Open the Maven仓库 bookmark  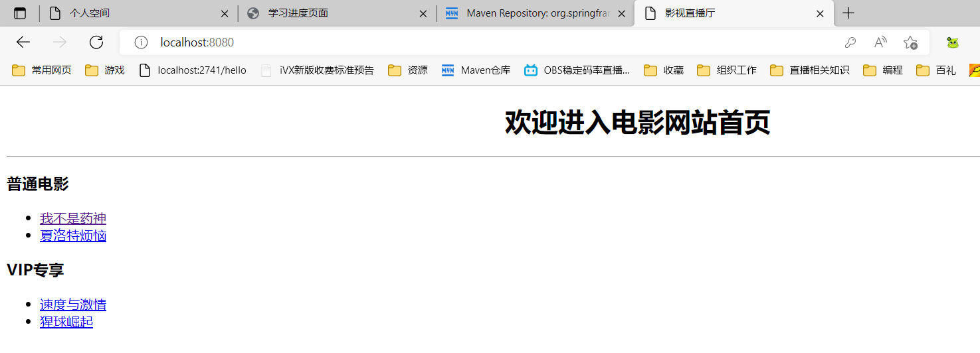(476, 70)
